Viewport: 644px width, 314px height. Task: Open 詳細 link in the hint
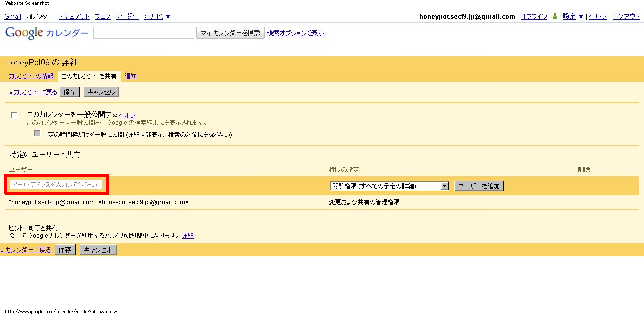click(188, 236)
